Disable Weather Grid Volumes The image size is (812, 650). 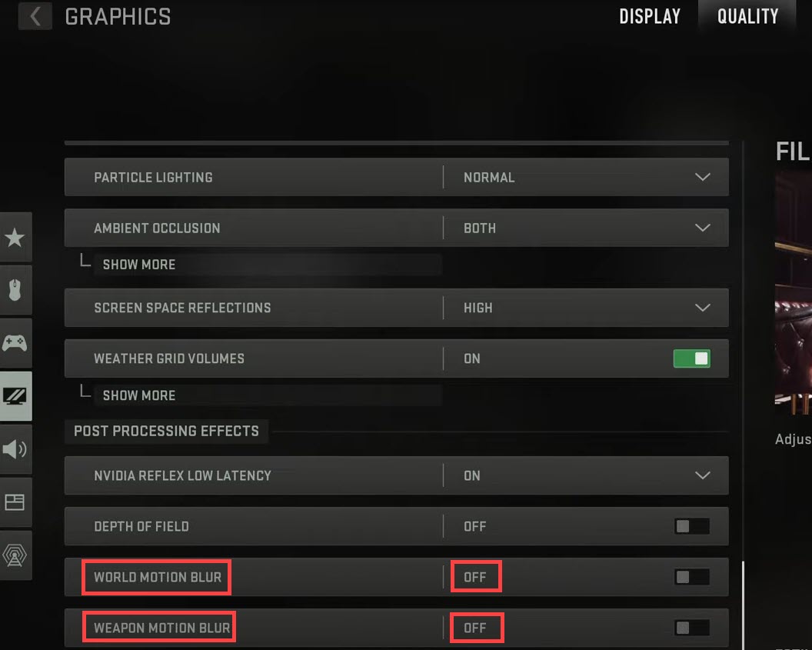click(691, 358)
